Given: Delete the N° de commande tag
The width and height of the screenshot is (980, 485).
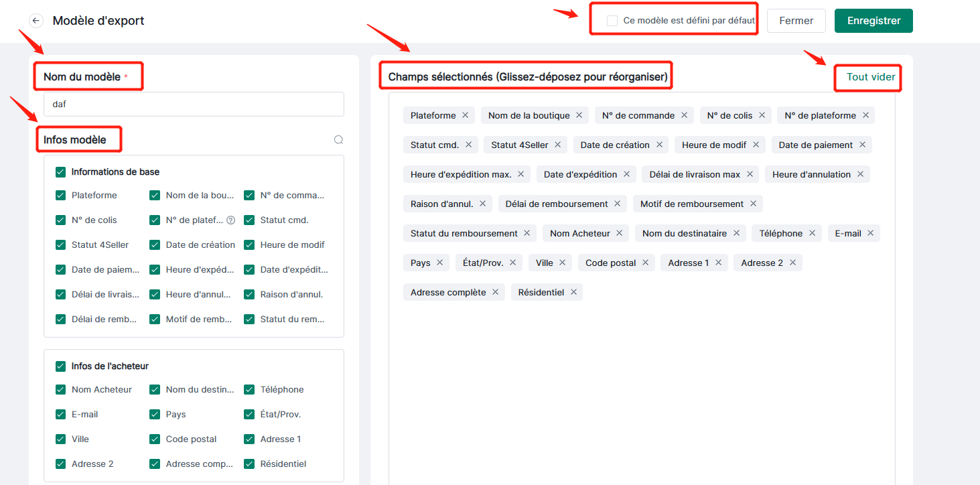Looking at the screenshot, I should [x=684, y=115].
